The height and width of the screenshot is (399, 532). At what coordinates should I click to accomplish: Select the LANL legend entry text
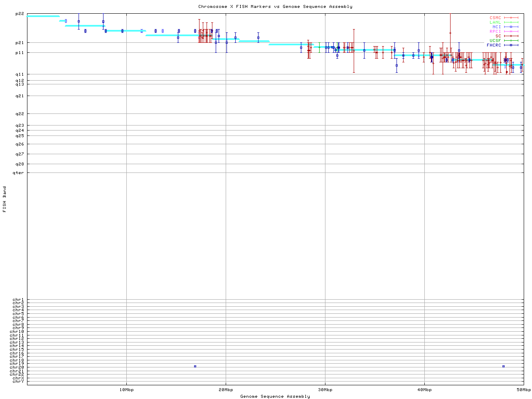(495, 22)
